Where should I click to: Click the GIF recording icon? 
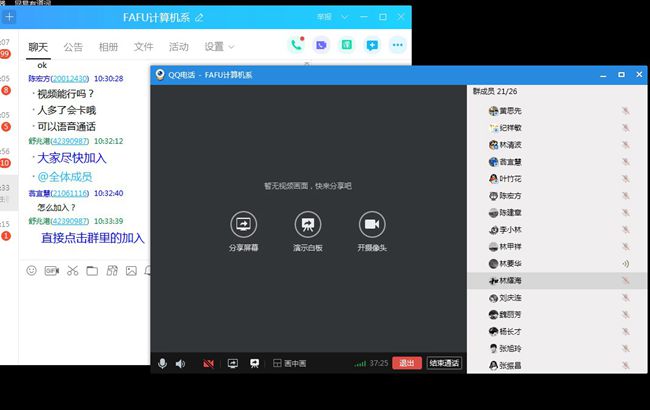[x=51, y=270]
